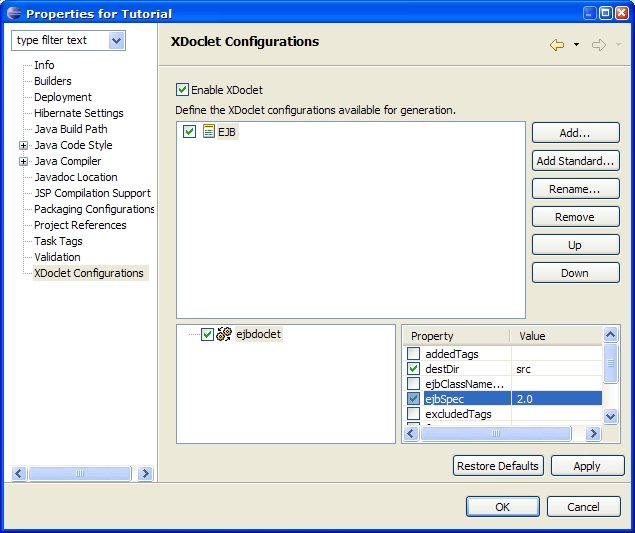The image size is (635, 533).
Task: Click the property table horizontal scrollbar thumb
Action: click(496, 433)
